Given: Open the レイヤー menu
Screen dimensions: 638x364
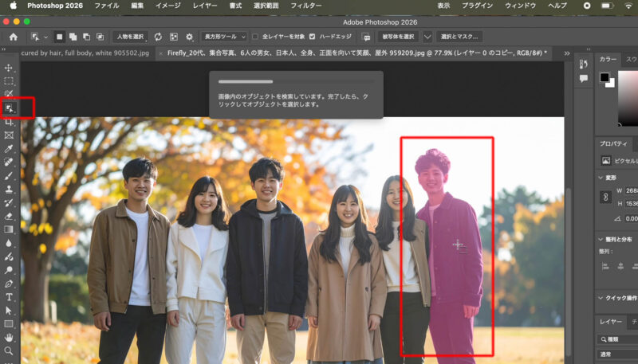Looking at the screenshot, I should (x=205, y=6).
